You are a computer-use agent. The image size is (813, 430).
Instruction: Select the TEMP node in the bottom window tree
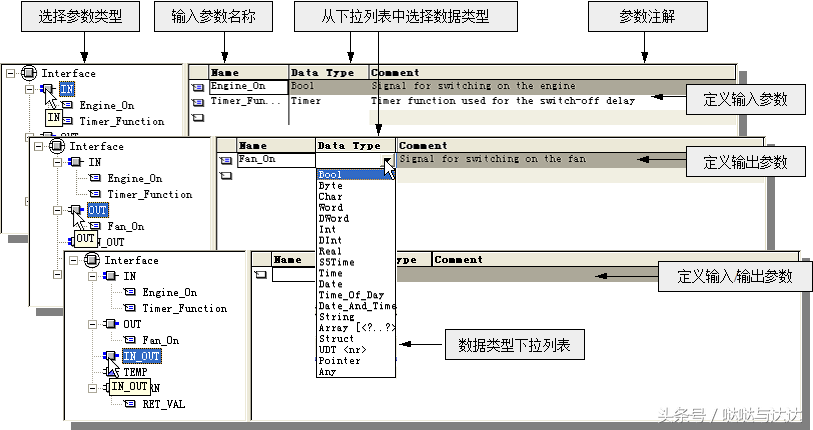(135, 372)
